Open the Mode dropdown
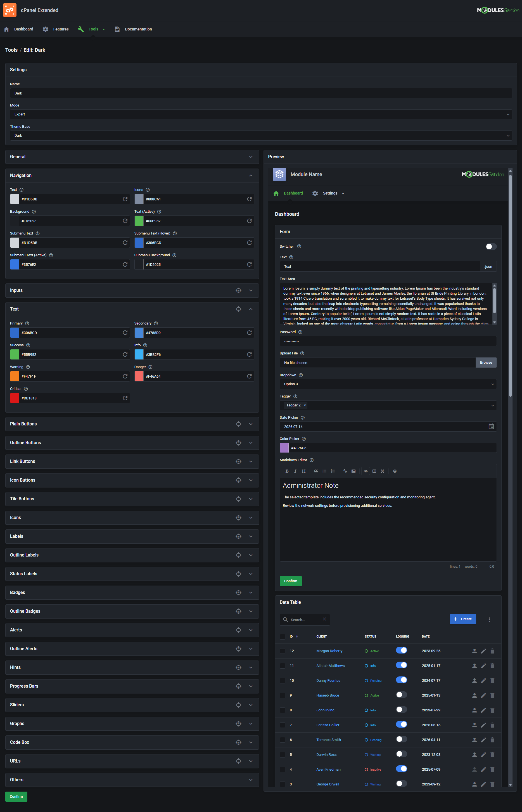The image size is (522, 812). pos(261,114)
